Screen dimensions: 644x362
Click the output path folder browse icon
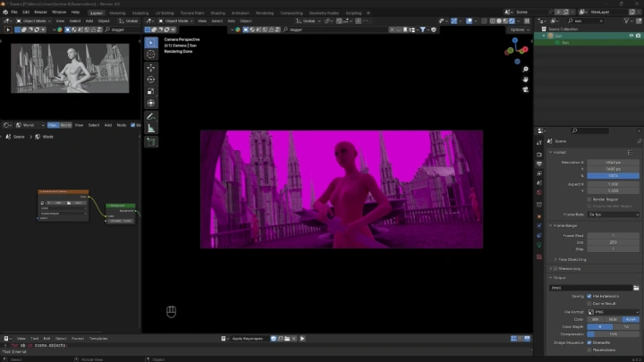tap(636, 288)
